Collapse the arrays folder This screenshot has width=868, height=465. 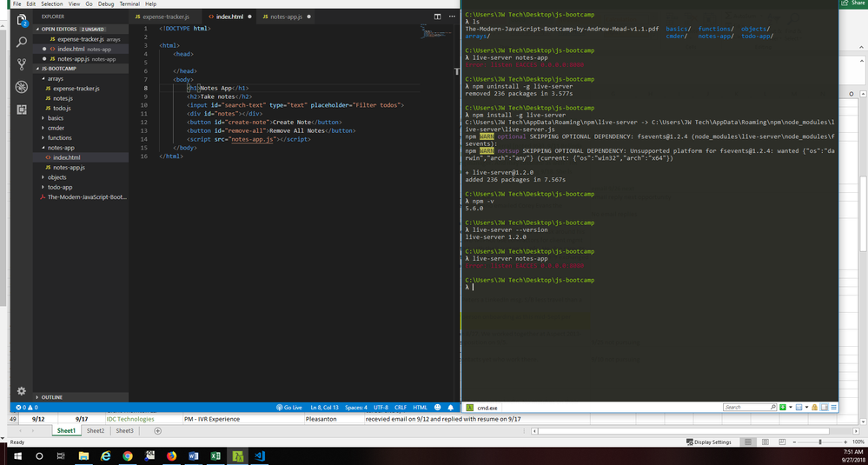click(x=56, y=78)
